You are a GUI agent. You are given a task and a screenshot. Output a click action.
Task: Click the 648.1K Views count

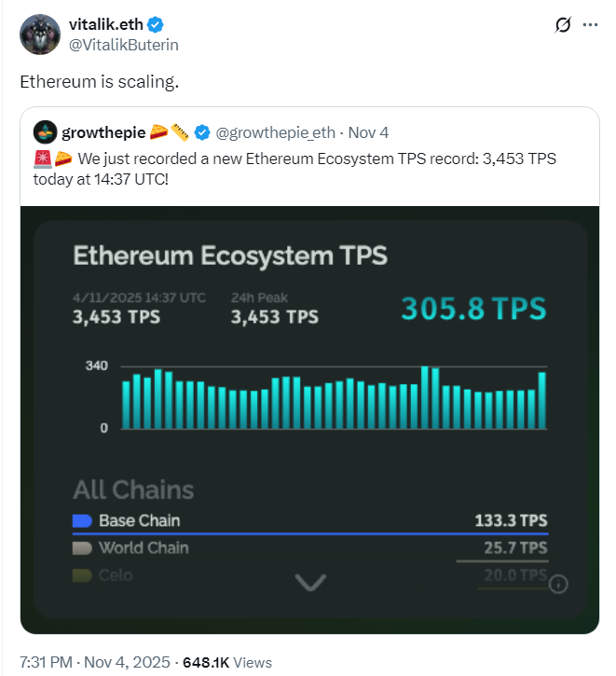[227, 662]
